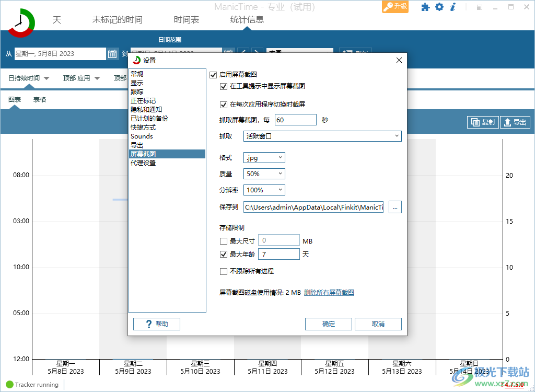Open the start date calendar picker icon
The image size is (535, 392).
(112, 54)
